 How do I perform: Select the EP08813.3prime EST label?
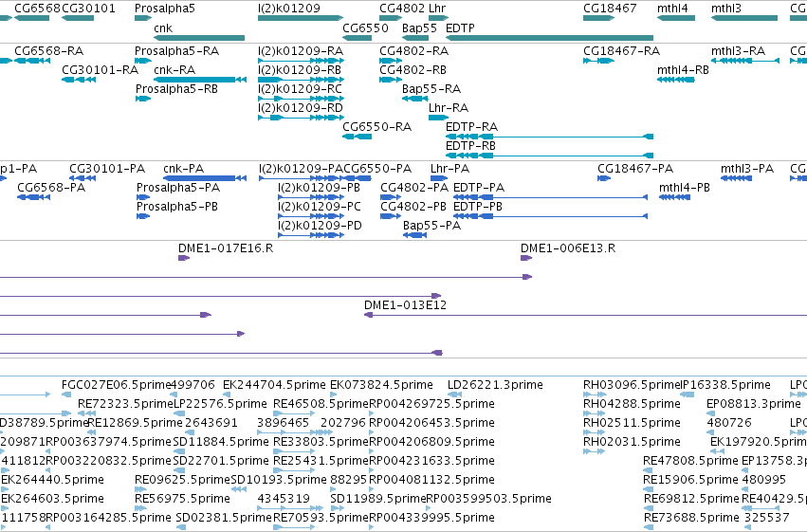[754, 404]
